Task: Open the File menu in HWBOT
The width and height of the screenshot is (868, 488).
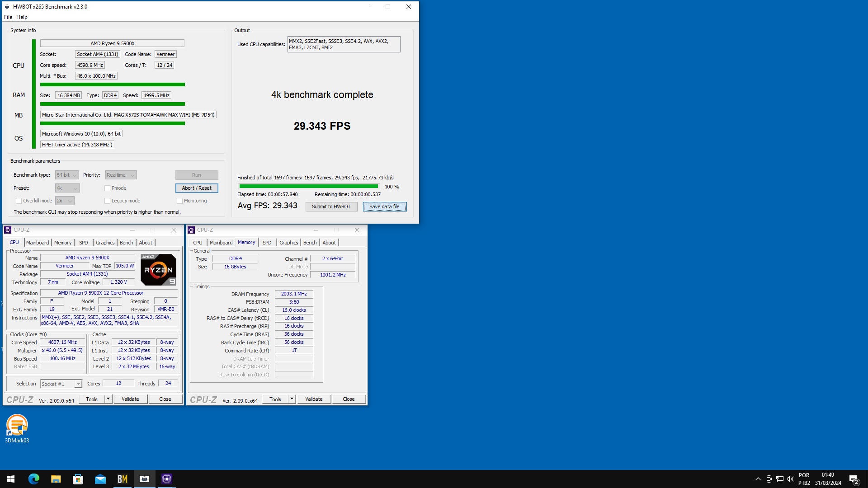Action: tap(8, 17)
